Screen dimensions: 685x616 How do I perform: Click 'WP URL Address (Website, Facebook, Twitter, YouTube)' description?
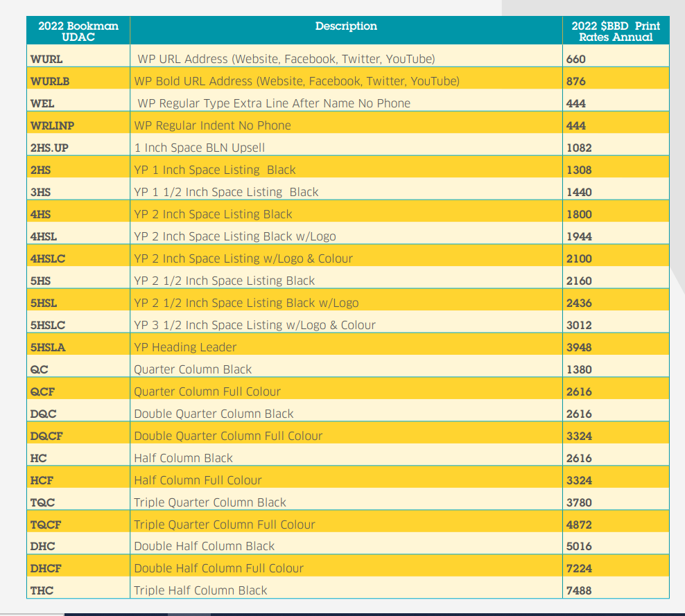[286, 59]
